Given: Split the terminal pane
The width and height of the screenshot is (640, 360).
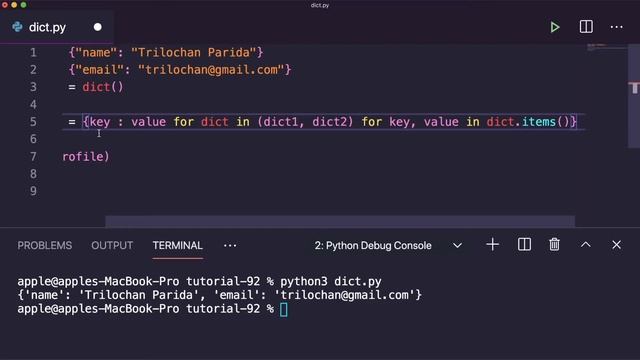Looking at the screenshot, I should (x=524, y=245).
